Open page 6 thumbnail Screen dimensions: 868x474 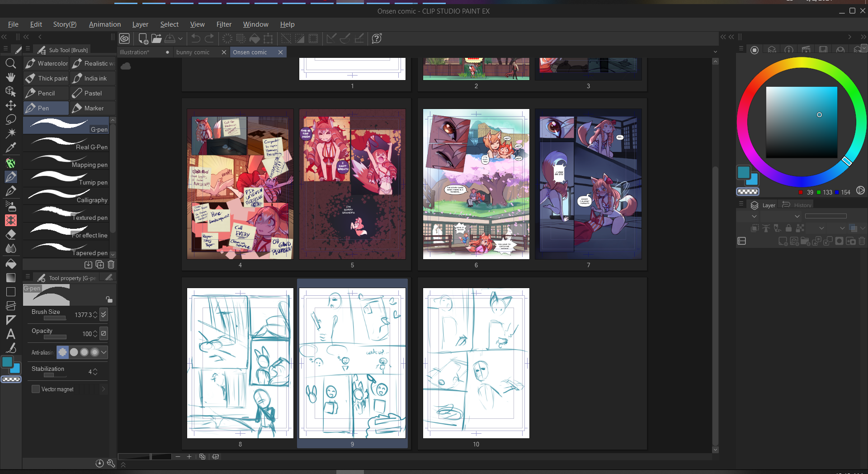pos(476,184)
